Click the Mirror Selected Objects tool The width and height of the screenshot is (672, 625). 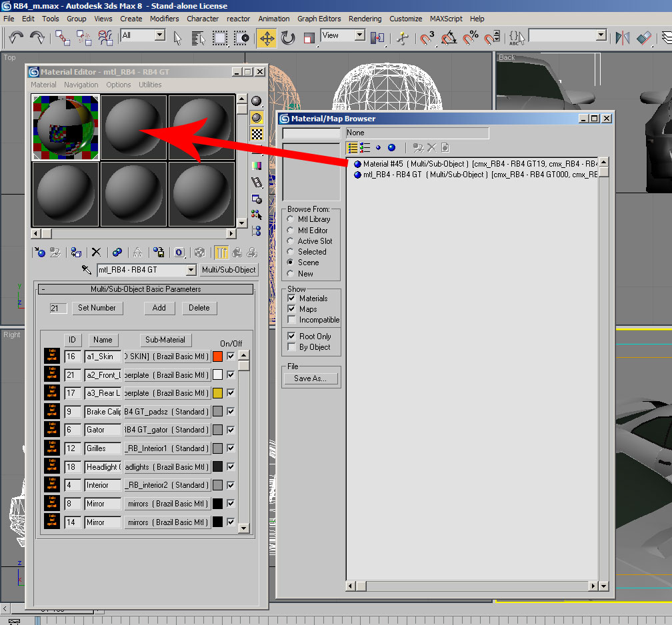(x=622, y=38)
